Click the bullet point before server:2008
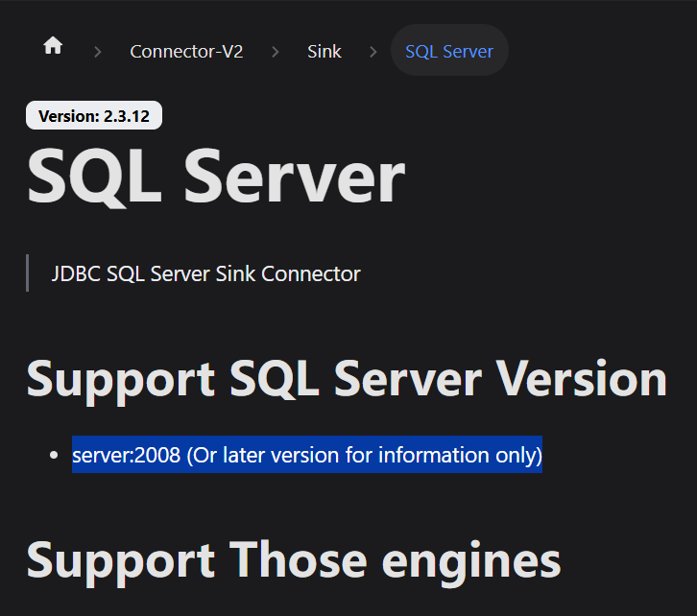697x616 pixels. click(x=54, y=455)
